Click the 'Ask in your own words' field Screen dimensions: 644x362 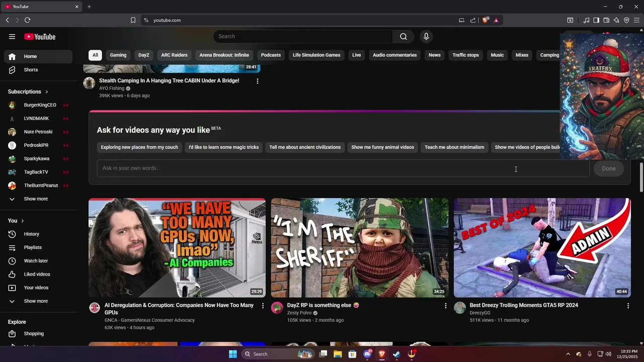343,168
